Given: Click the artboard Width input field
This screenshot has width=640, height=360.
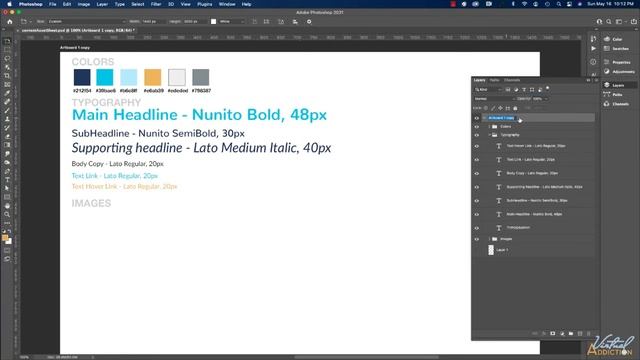Looking at the screenshot, I should click(x=153, y=22).
